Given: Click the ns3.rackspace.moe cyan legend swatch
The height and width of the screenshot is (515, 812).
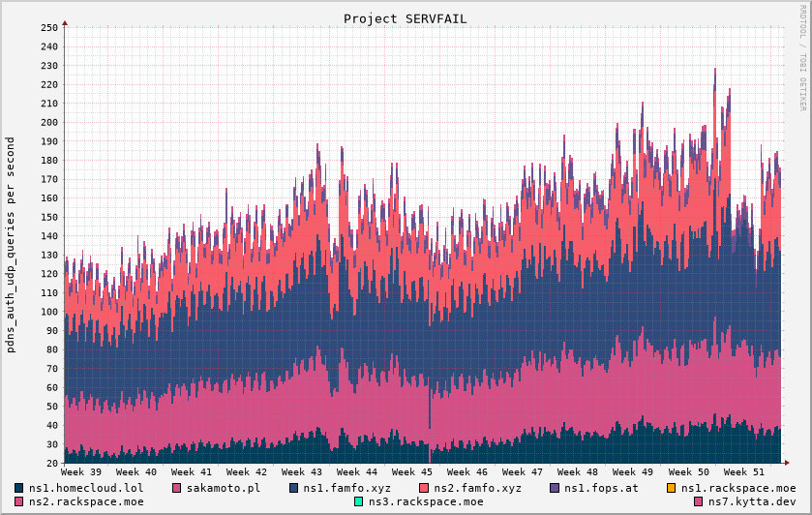Looking at the screenshot, I should click(x=358, y=501).
